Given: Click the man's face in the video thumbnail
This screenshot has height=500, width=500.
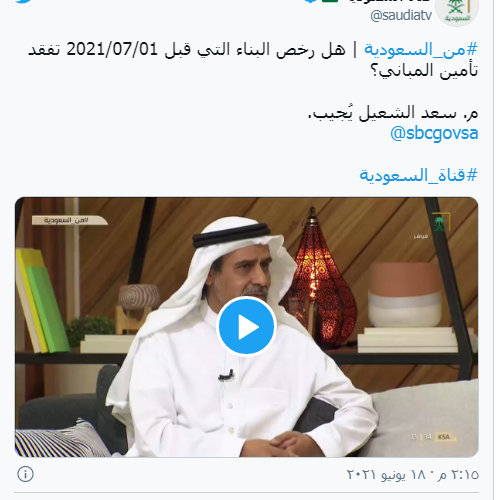Looking at the screenshot, I should point(243,278).
